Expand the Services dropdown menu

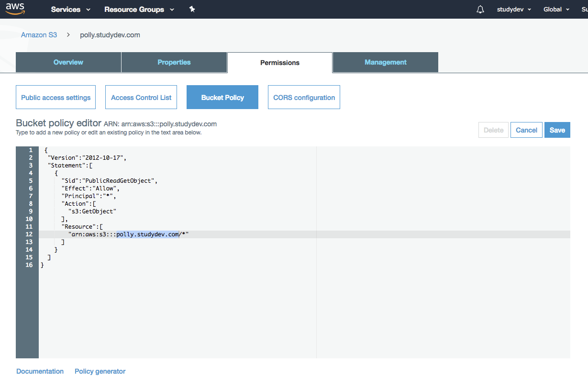pyautogui.click(x=70, y=10)
